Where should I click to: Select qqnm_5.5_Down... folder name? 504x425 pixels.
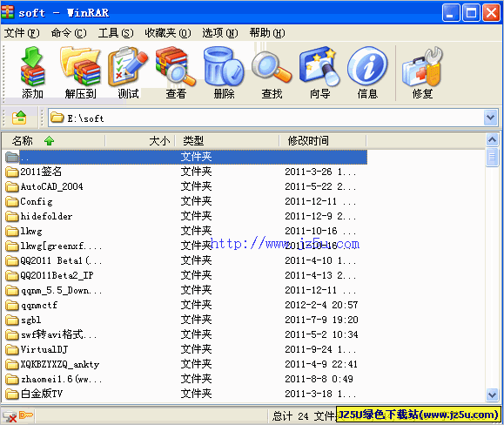coord(61,290)
